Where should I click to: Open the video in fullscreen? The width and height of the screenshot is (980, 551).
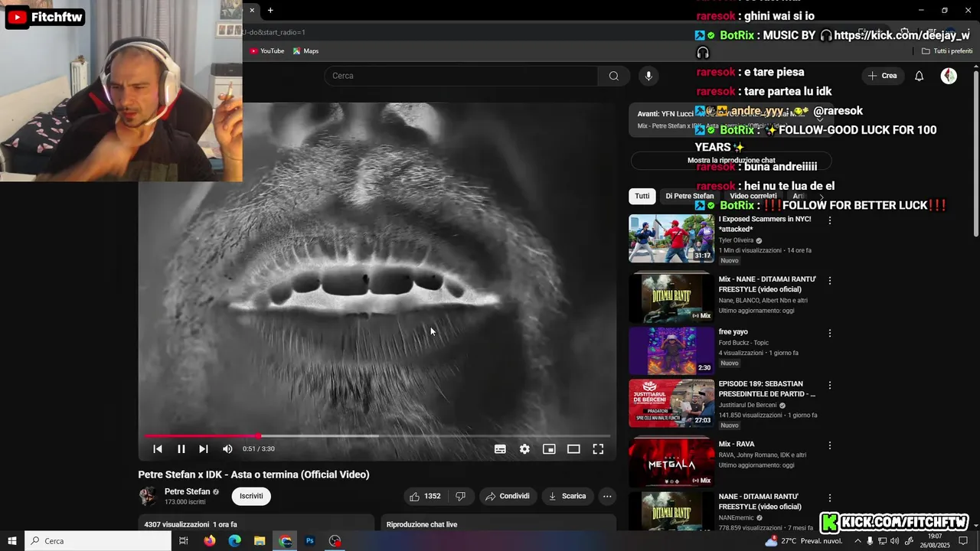coord(598,449)
